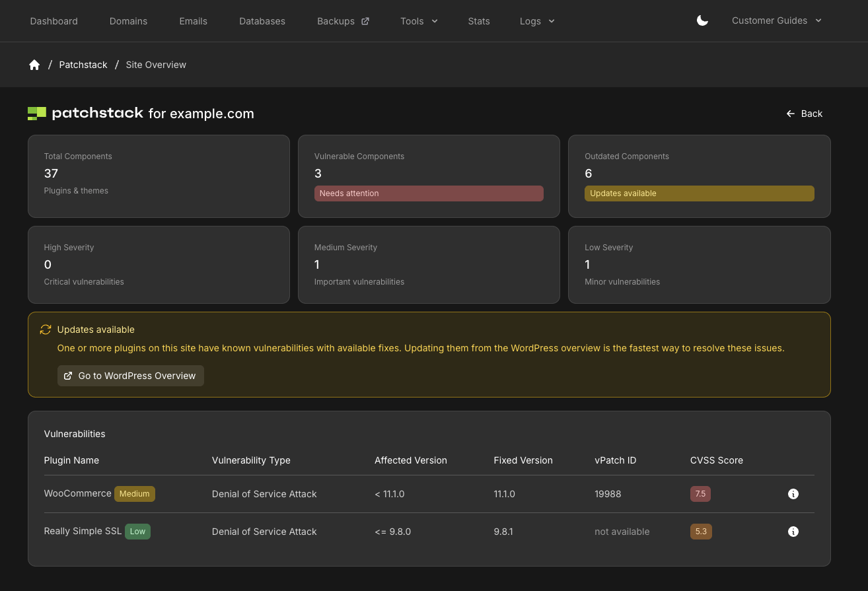Click the Backups external link icon
This screenshot has height=591, width=868.
365,21
